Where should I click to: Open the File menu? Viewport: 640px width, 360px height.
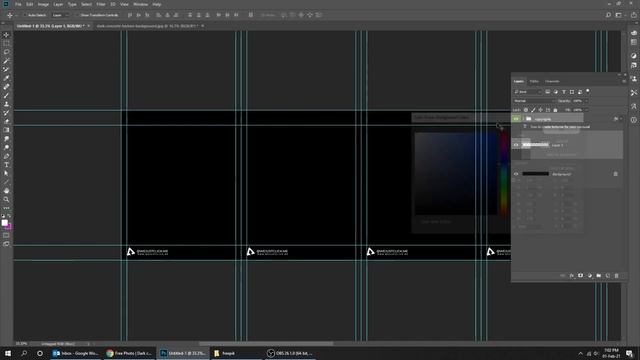pyautogui.click(x=18, y=4)
